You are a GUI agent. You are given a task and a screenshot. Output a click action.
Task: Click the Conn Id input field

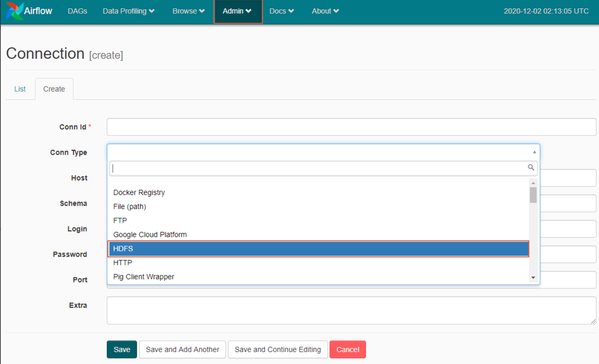[351, 127]
